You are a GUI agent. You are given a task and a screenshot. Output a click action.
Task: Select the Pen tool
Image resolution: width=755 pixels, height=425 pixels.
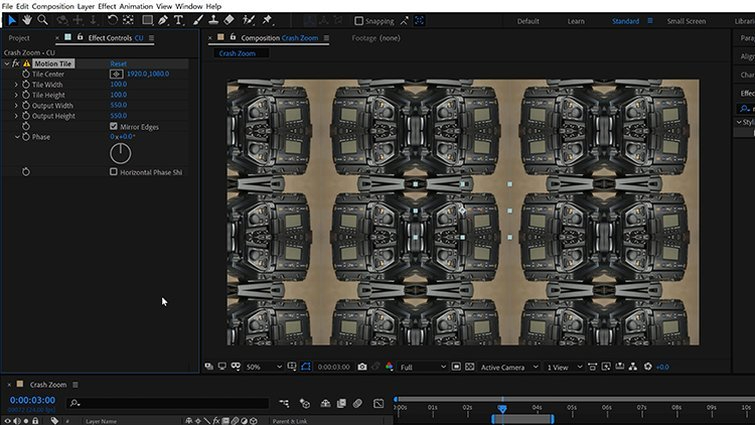pos(163,20)
